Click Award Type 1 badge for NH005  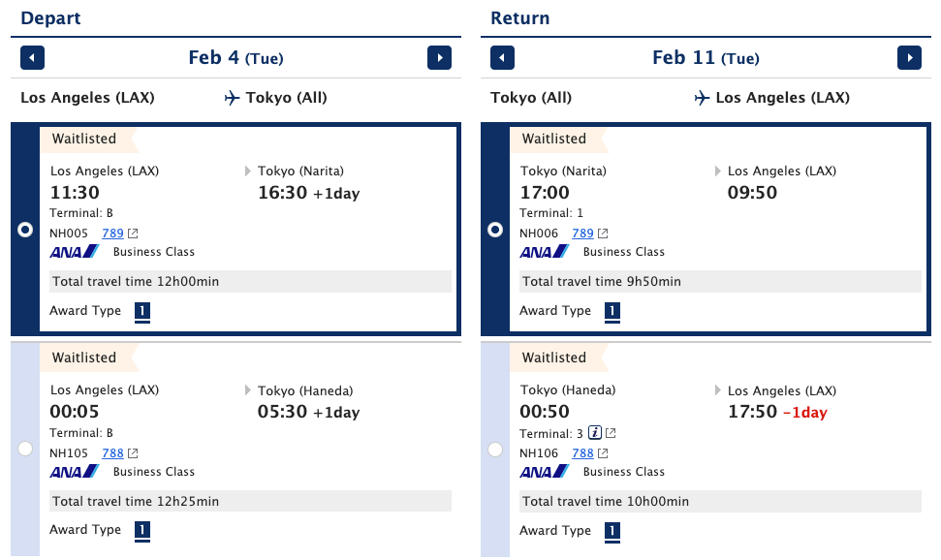click(x=142, y=312)
